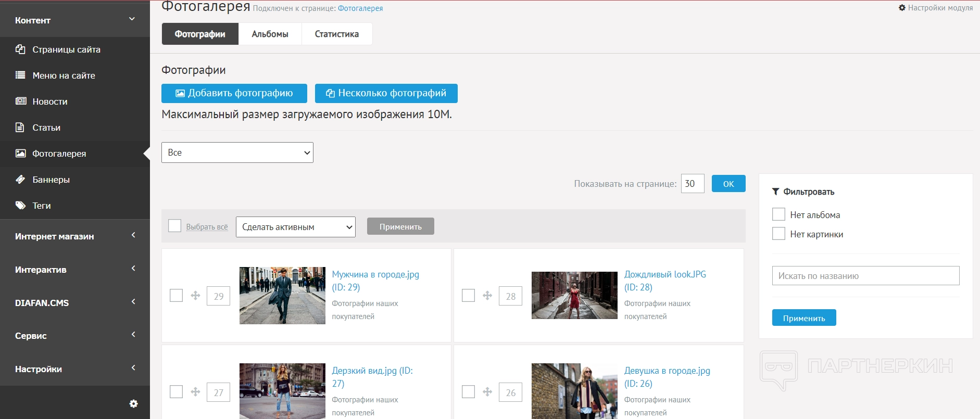Viewport: 980px width, 419px height.
Task: Open thumbnail of woman in red dress
Action: 574,295
